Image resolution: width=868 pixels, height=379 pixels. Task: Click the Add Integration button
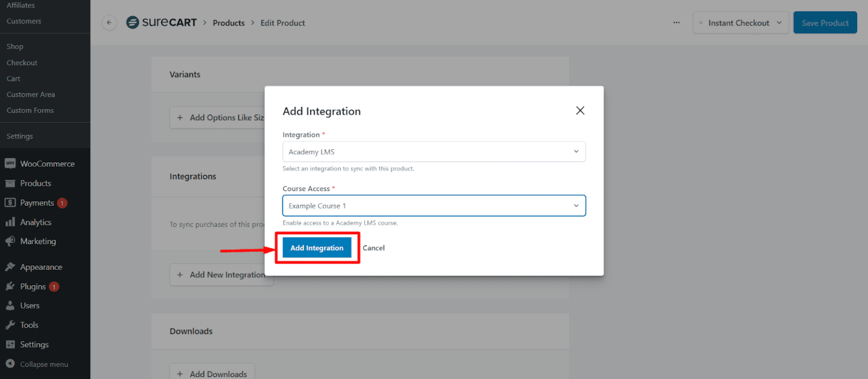(317, 248)
